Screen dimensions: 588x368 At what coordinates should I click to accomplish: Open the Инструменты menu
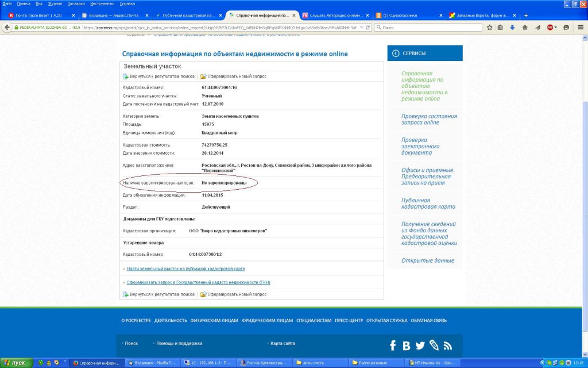[x=102, y=4]
